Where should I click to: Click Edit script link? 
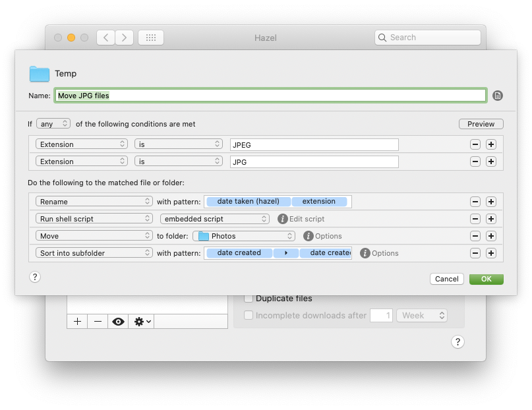coord(307,219)
